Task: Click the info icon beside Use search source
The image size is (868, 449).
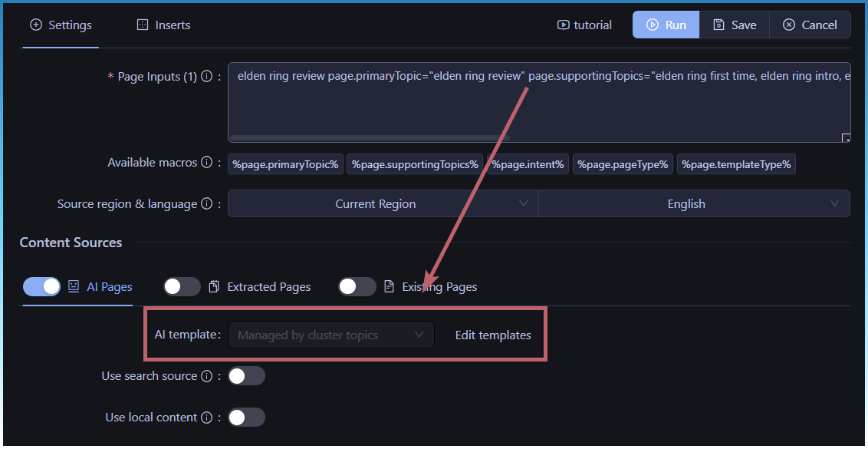Action: tap(205, 376)
